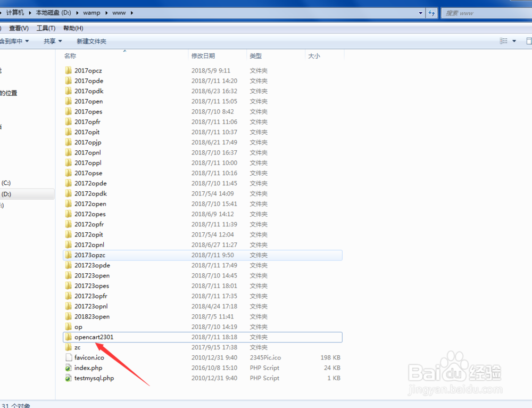Sort by the 类型 column header
Screen dimensions: 532x408
click(255, 56)
